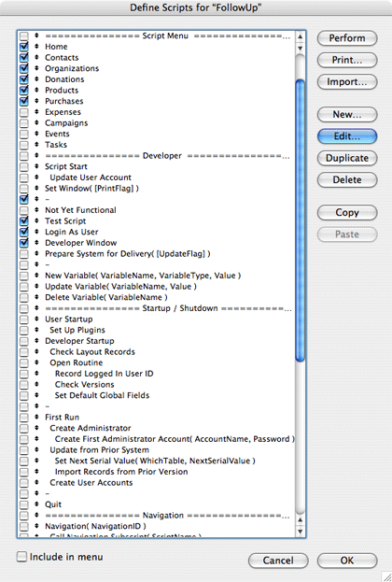Image resolution: width=392 pixels, height=582 pixels.
Task: Click the reorder handle beside Quit script
Action: tap(36, 504)
